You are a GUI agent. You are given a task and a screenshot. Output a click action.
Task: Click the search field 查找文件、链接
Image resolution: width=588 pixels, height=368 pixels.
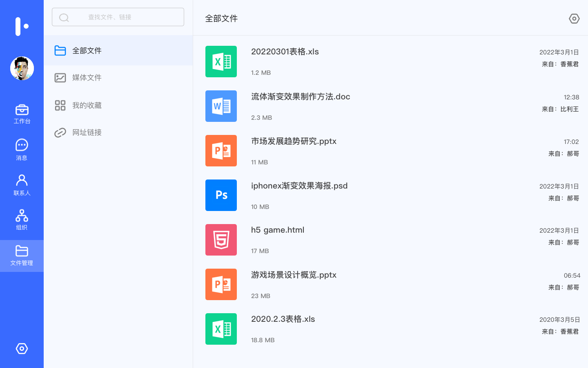[118, 17]
